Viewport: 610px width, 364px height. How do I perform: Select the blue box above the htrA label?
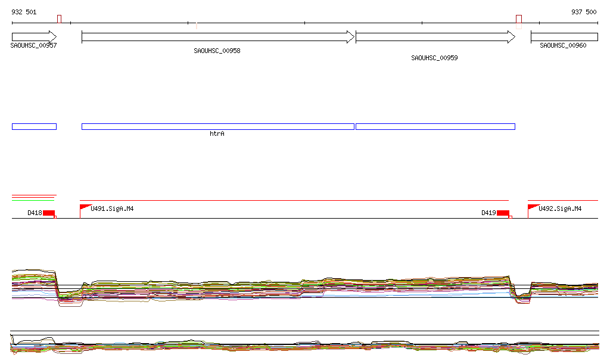click(217, 126)
